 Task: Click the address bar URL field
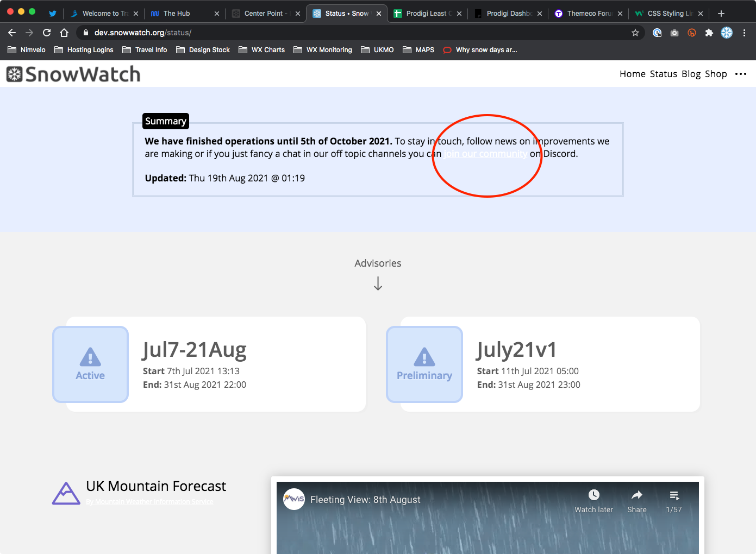point(353,33)
